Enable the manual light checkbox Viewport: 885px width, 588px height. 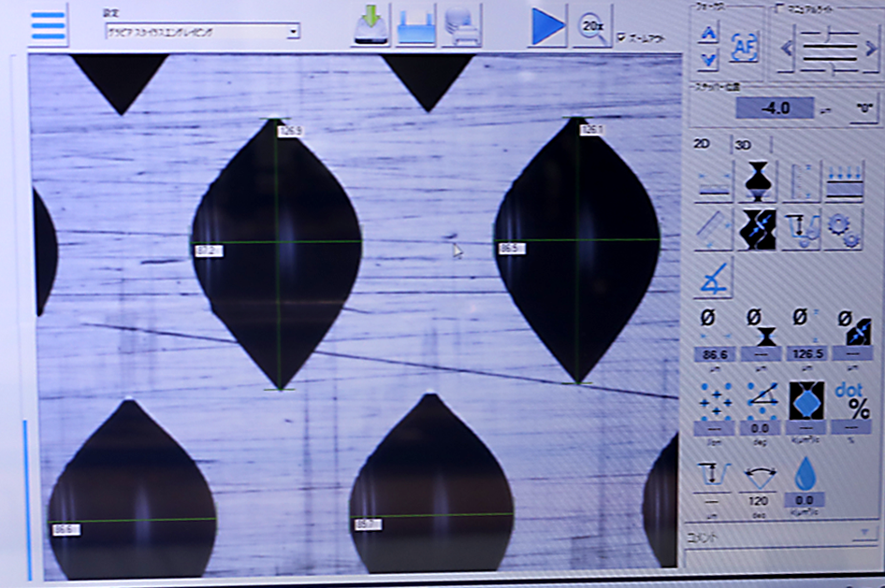(778, 7)
